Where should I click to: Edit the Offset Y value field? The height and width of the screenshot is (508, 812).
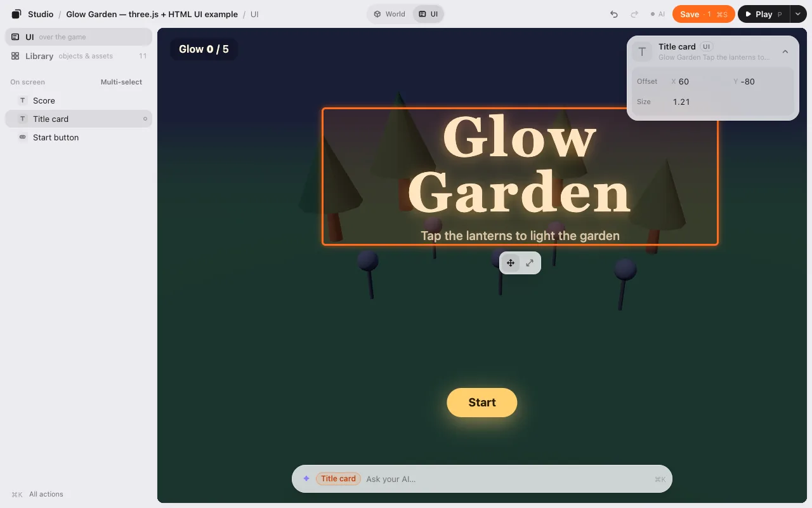(760, 81)
